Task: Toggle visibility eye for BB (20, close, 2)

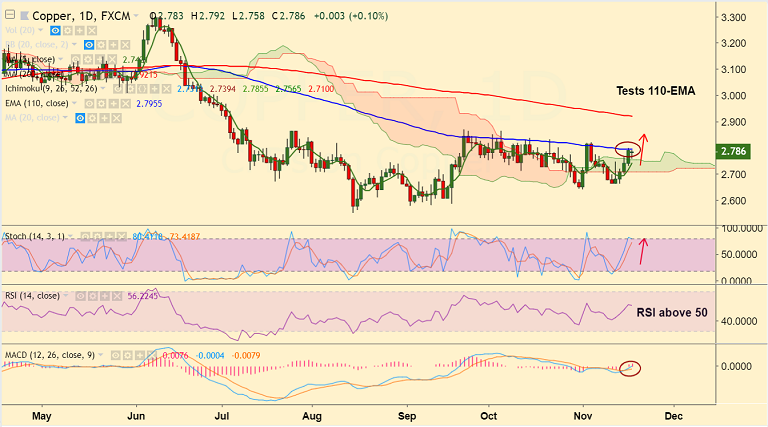Action: coord(89,45)
